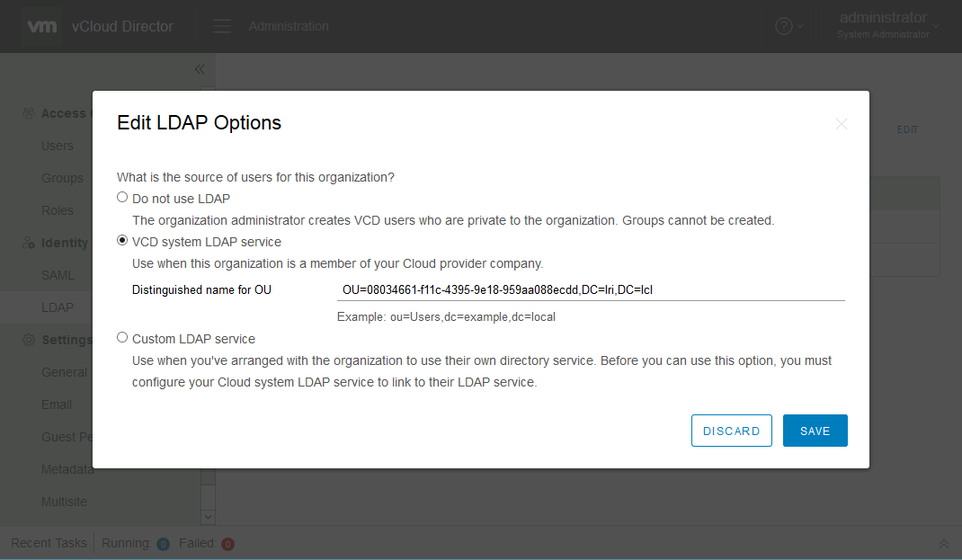Image resolution: width=962 pixels, height=560 pixels.
Task: Open Users in the sidebar
Action: coord(57,146)
